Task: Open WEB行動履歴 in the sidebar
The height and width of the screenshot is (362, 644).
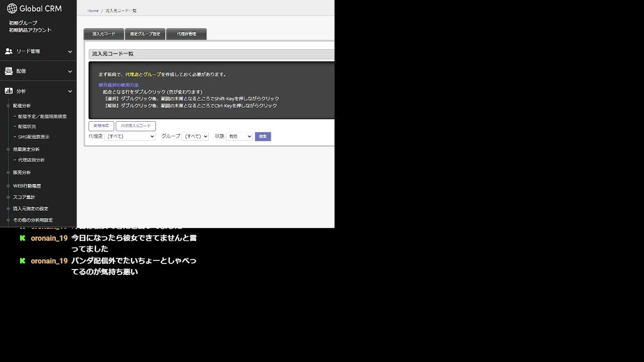Action: click(x=27, y=186)
